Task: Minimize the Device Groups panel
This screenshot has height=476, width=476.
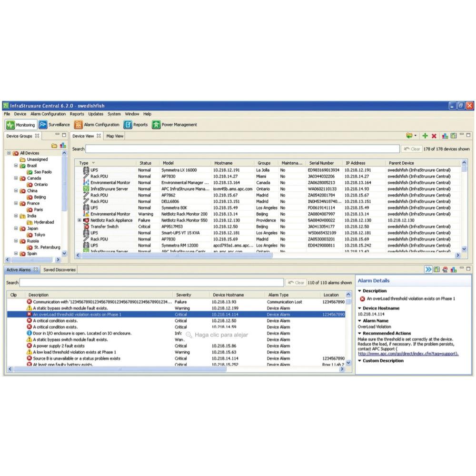Action: coord(57,134)
